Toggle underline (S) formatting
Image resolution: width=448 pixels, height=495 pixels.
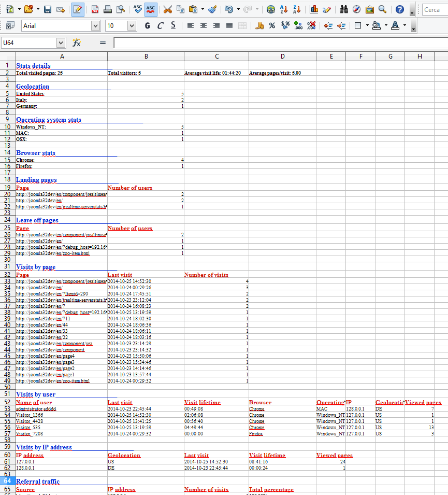click(x=173, y=25)
